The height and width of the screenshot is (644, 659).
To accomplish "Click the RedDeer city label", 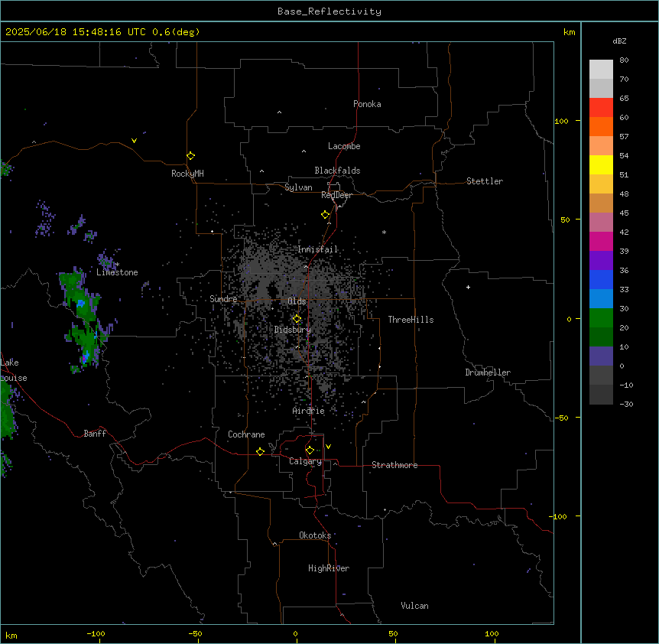I will (336, 195).
